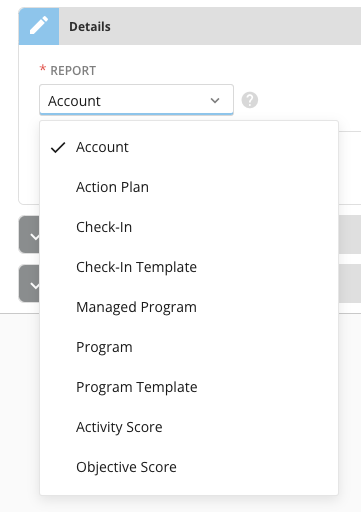Select the Program report type
361x512 pixels.
(x=189, y=347)
